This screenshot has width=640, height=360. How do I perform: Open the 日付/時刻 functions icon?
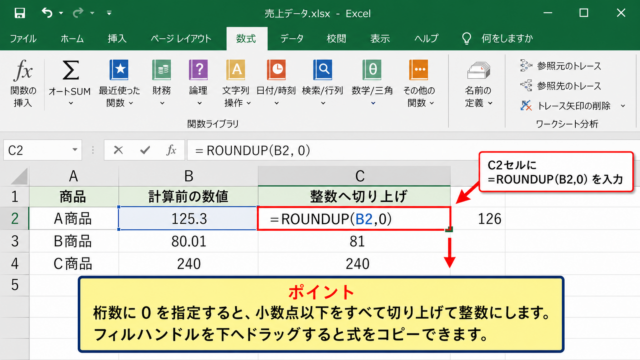276,70
